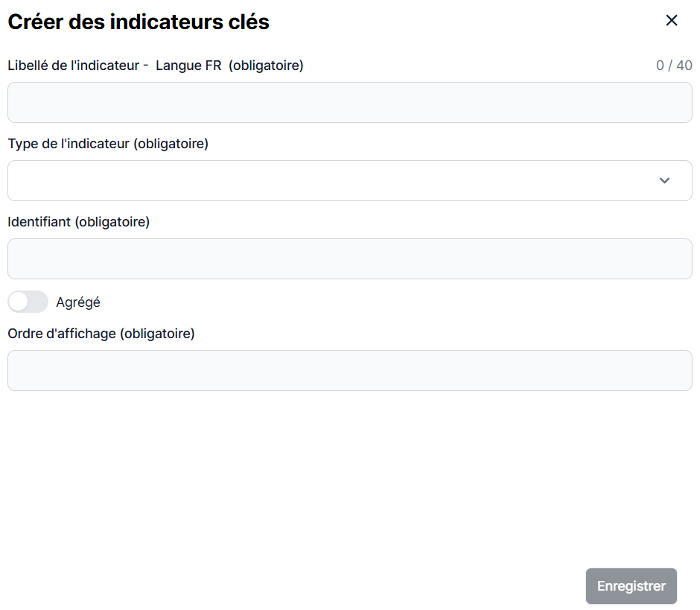This screenshot has height=610, width=700.
Task: Open the Type de l'indicateur combo box
Action: click(335, 181)
